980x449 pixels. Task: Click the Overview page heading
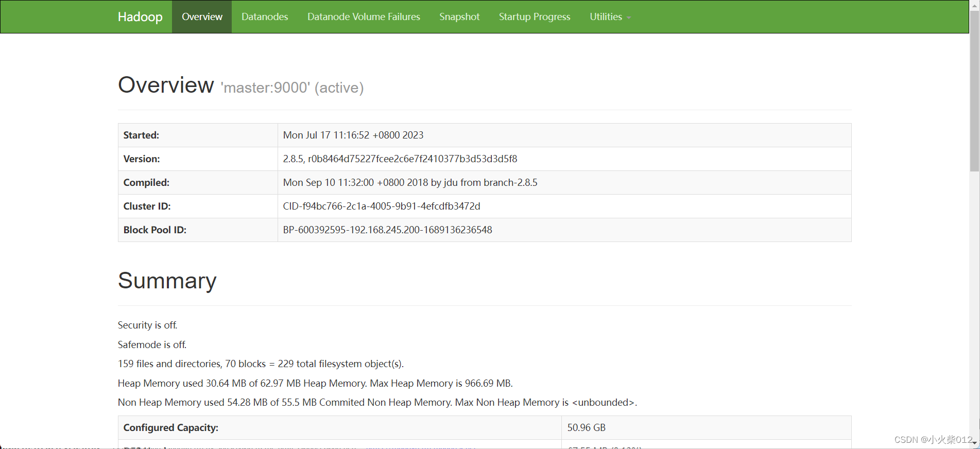coord(166,85)
